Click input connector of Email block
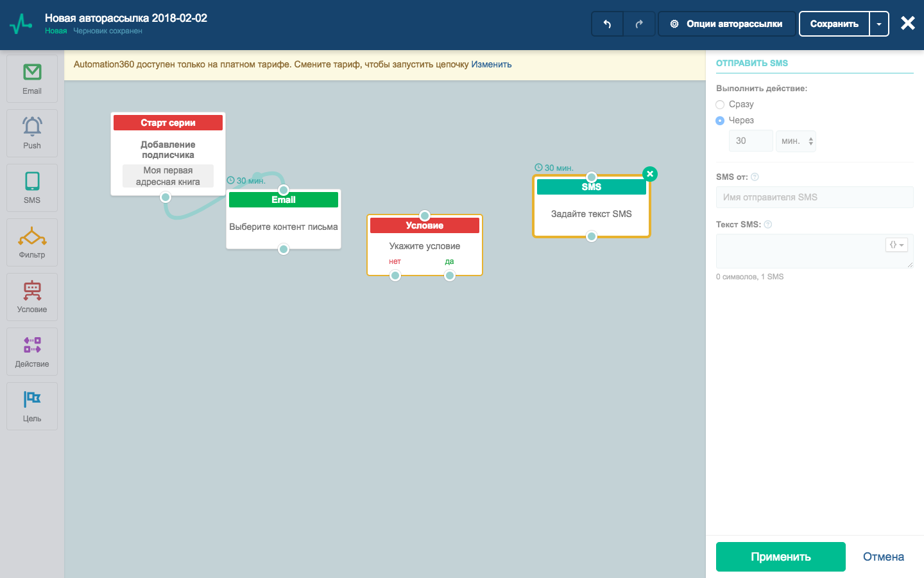This screenshot has height=578, width=924. coord(284,190)
